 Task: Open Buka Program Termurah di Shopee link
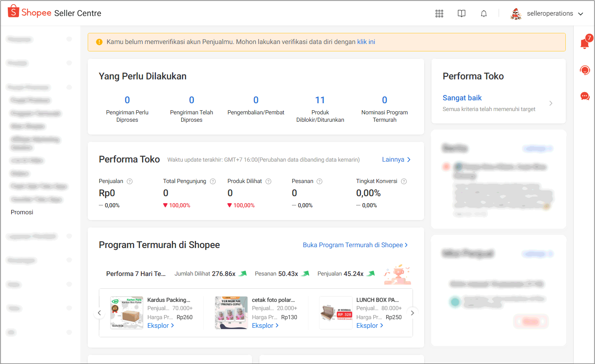point(355,245)
